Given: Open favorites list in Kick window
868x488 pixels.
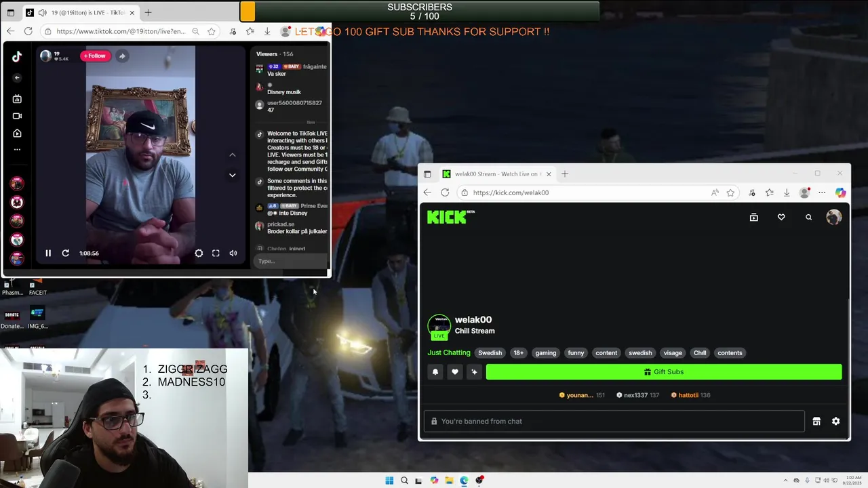Looking at the screenshot, I should pos(769,192).
